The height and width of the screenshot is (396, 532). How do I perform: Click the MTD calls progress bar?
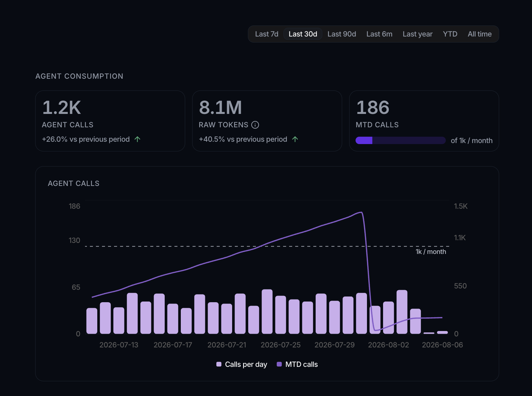[401, 140]
